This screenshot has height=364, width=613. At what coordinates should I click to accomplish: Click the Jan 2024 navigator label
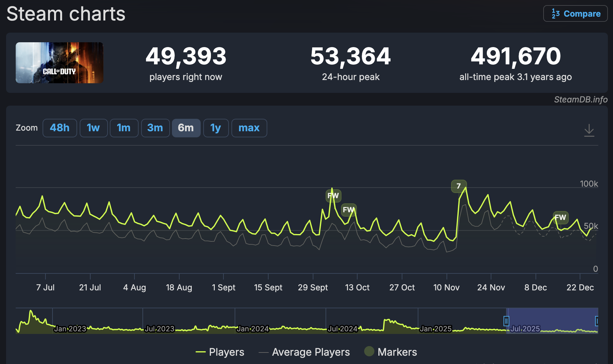pyautogui.click(x=253, y=329)
